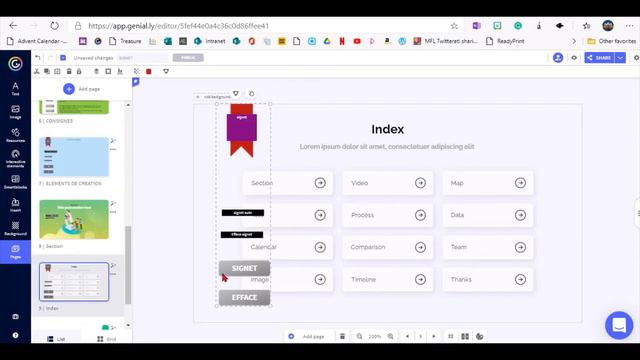640x360 pixels.
Task: Click the pages panel scrollbar
Action: point(128,265)
